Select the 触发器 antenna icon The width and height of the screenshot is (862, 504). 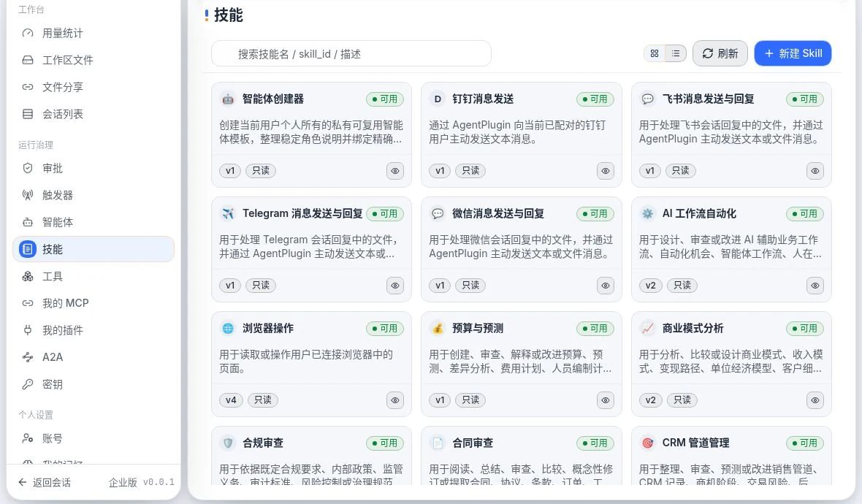(28, 195)
